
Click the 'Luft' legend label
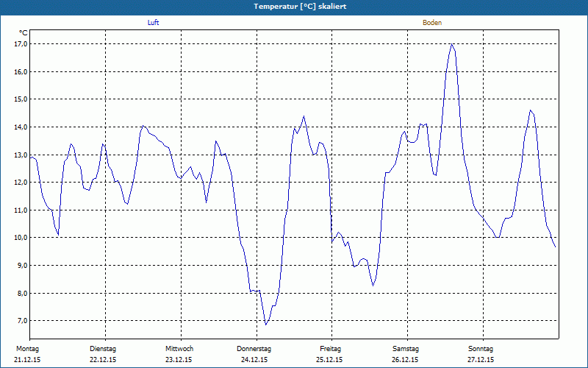(x=153, y=23)
